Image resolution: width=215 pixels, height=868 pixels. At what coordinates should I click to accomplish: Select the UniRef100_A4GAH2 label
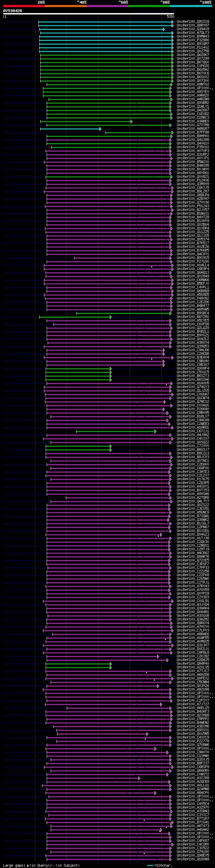pyautogui.click(x=193, y=829)
